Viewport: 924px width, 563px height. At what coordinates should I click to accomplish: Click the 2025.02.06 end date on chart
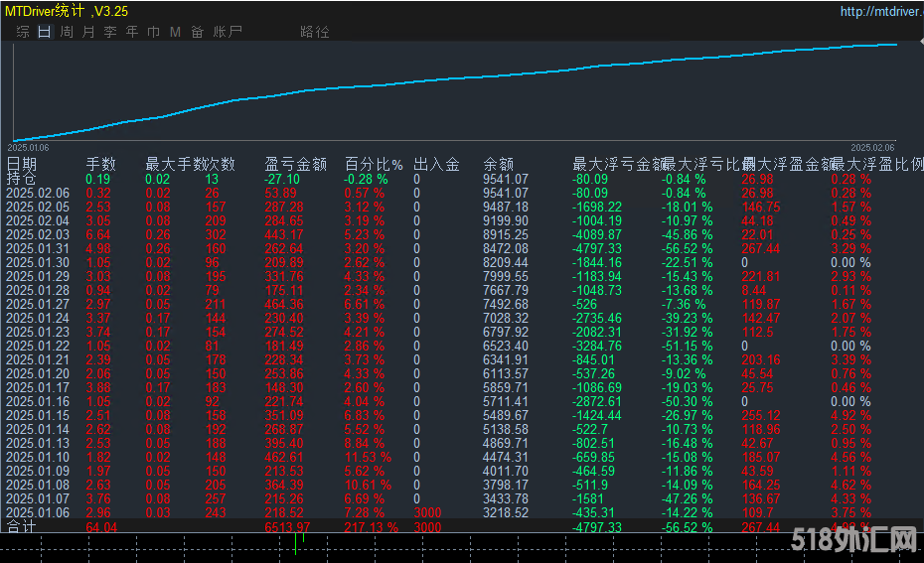872,146
